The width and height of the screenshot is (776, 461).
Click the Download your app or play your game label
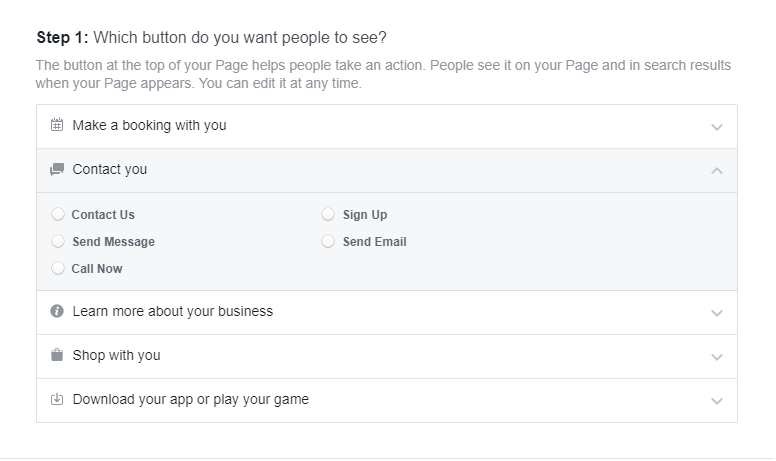191,400
